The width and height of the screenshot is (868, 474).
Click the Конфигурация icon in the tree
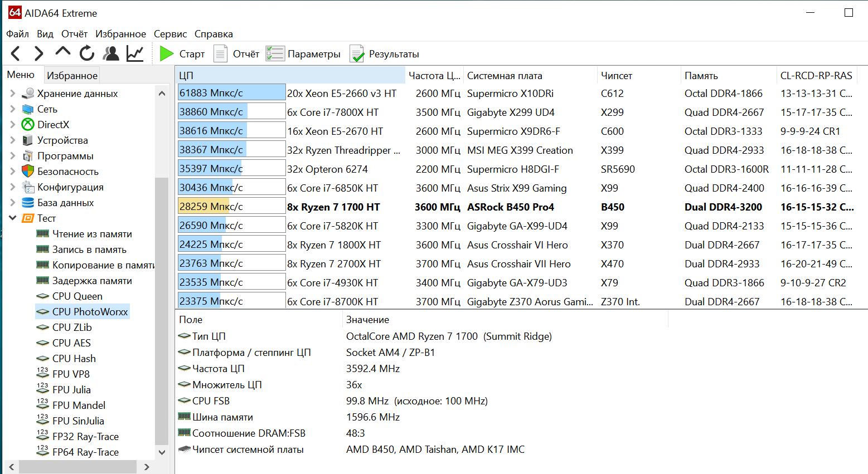tap(28, 187)
